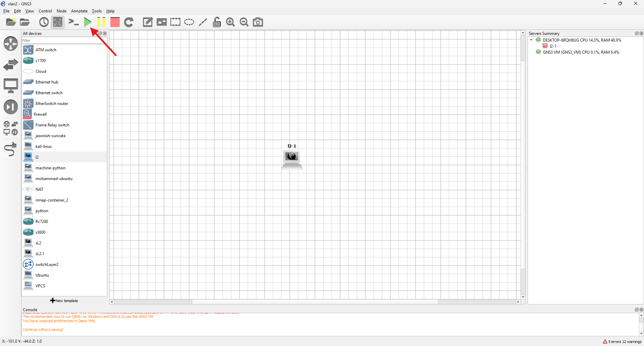Select the Draw a rectangle tool
This screenshot has width=644, height=346.
coord(175,22)
